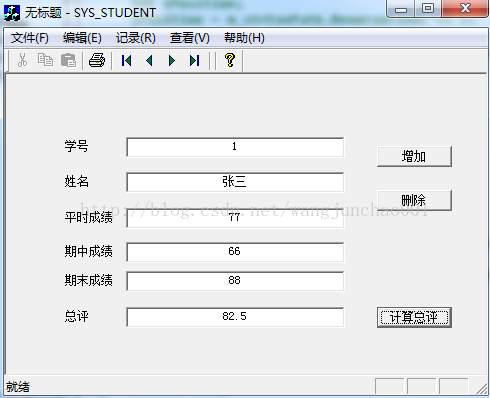
Task: Jump to last record arrow icon
Action: [194, 60]
